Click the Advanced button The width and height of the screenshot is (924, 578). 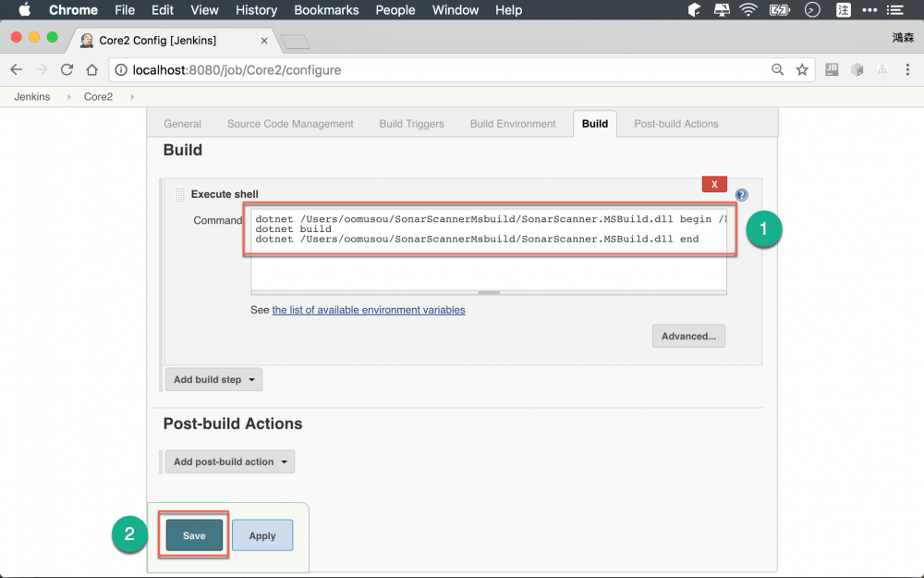click(x=688, y=336)
